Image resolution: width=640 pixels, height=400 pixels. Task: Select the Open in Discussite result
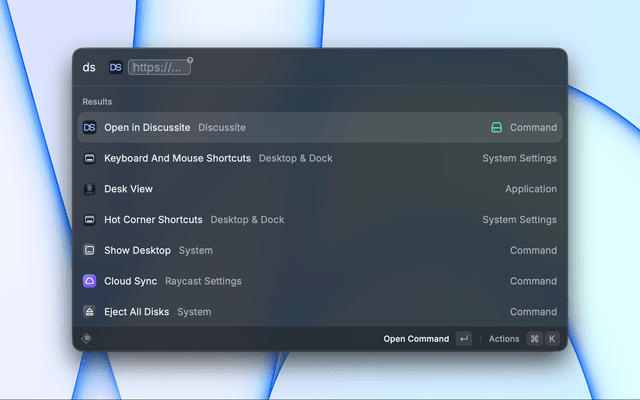coord(320,127)
